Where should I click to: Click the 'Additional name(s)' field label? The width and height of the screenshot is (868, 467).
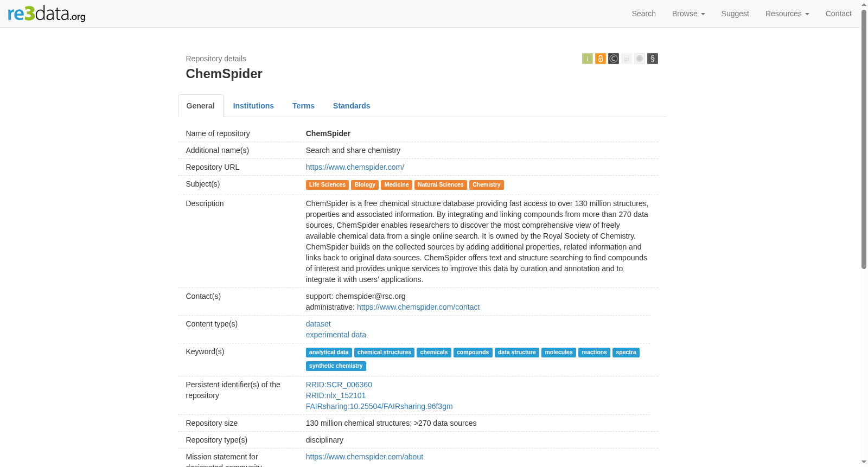218,150
